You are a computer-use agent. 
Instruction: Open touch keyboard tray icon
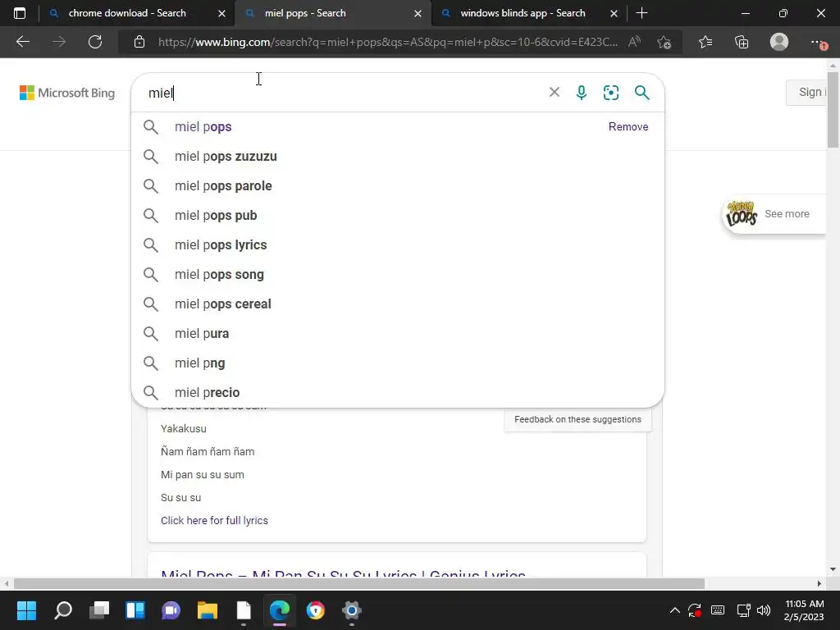pyautogui.click(x=718, y=610)
